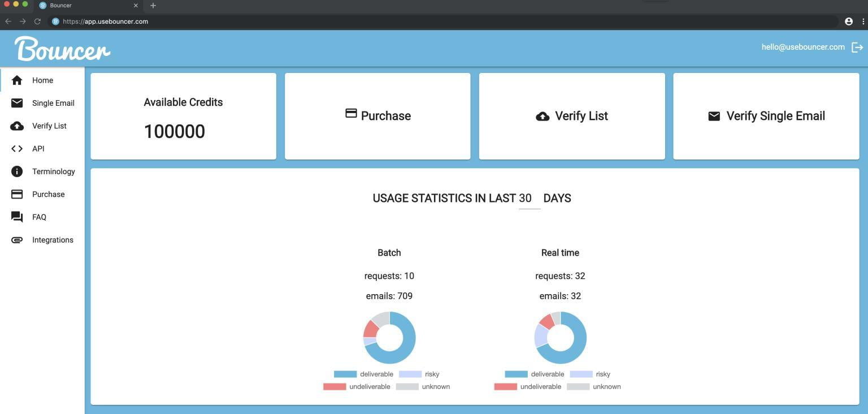Screen dimensions: 868x414
Task: Click the Purchase credit card sidebar icon
Action: point(17,194)
